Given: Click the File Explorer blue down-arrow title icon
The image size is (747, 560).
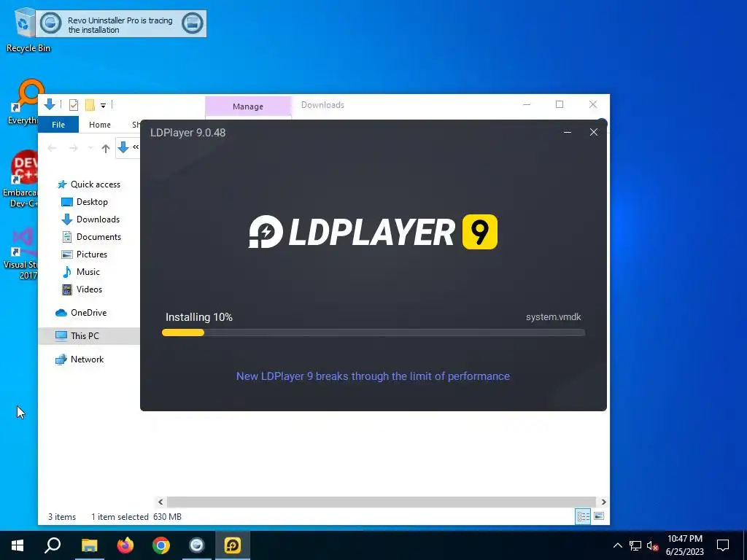Looking at the screenshot, I should click(50, 104).
